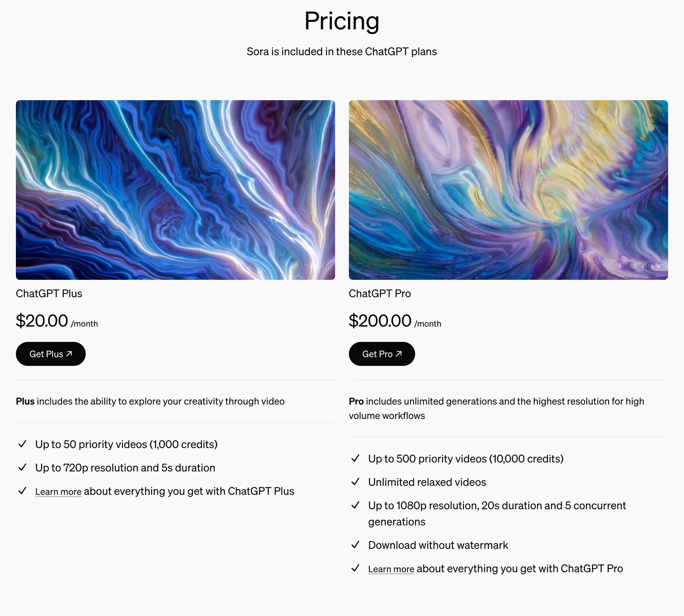This screenshot has height=616, width=684.
Task: Click the Unlimited relaxed videos text
Action: tap(427, 482)
